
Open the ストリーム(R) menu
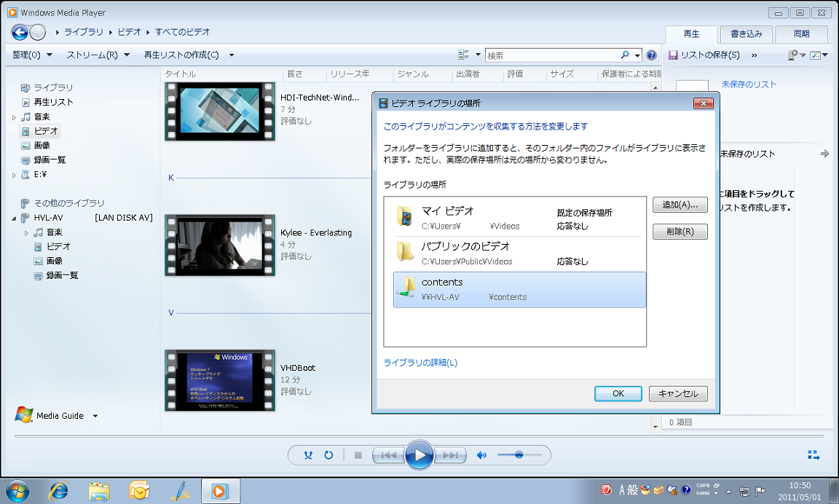(x=98, y=55)
